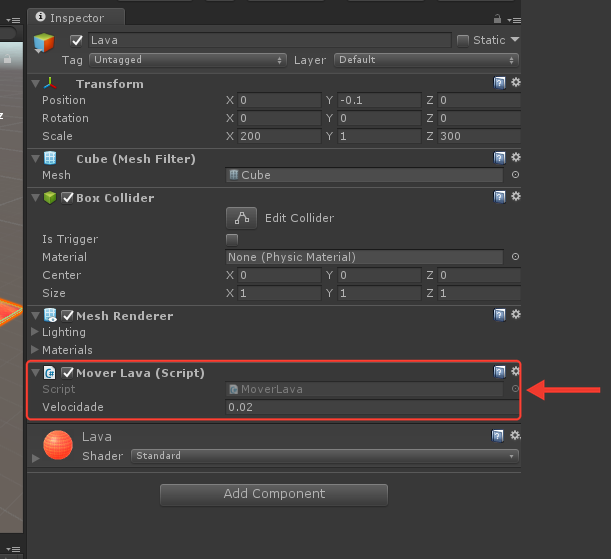Viewport: 611px width, 559px height.
Task: Open the Layer dropdown showing Default
Action: pos(426,60)
